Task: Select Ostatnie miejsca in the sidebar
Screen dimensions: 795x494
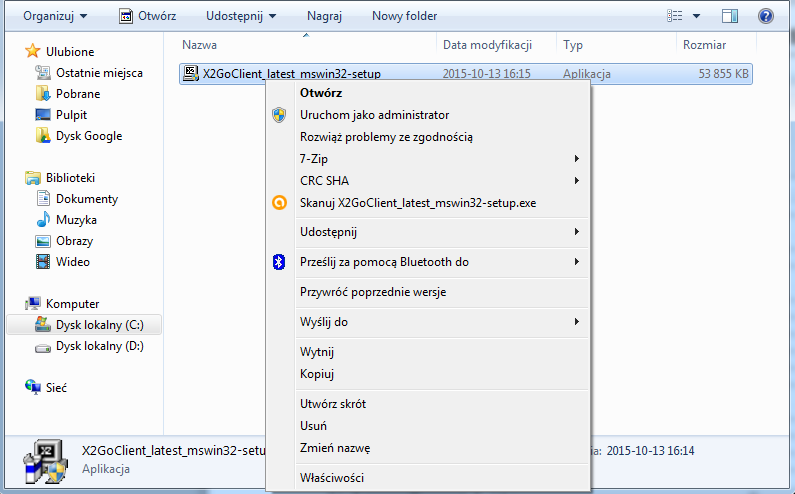Action: coord(99,73)
